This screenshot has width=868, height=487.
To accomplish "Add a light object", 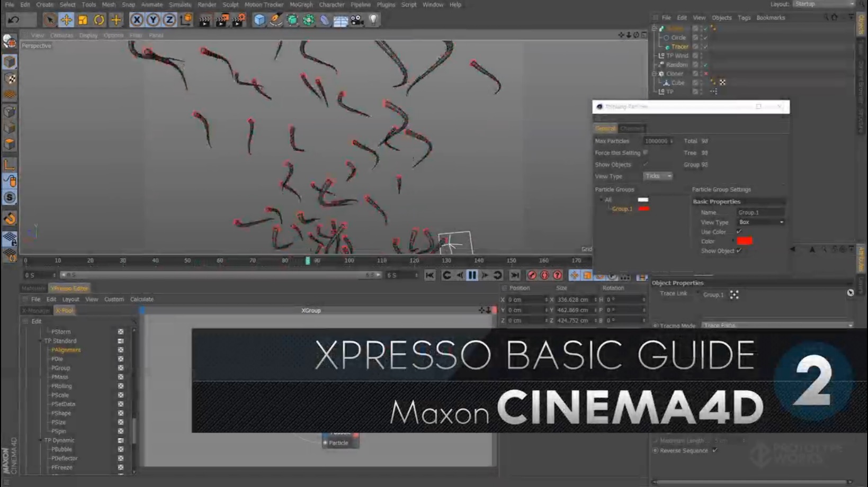I will point(373,20).
